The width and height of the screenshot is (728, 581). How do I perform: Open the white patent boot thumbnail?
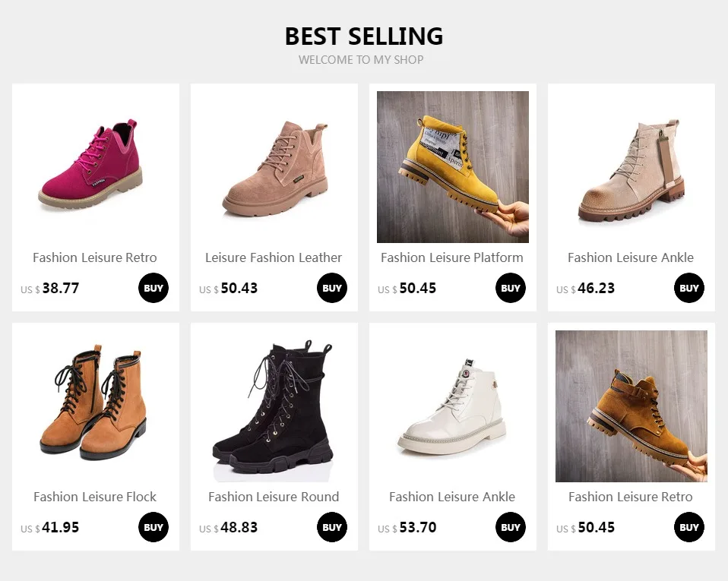pyautogui.click(x=453, y=406)
